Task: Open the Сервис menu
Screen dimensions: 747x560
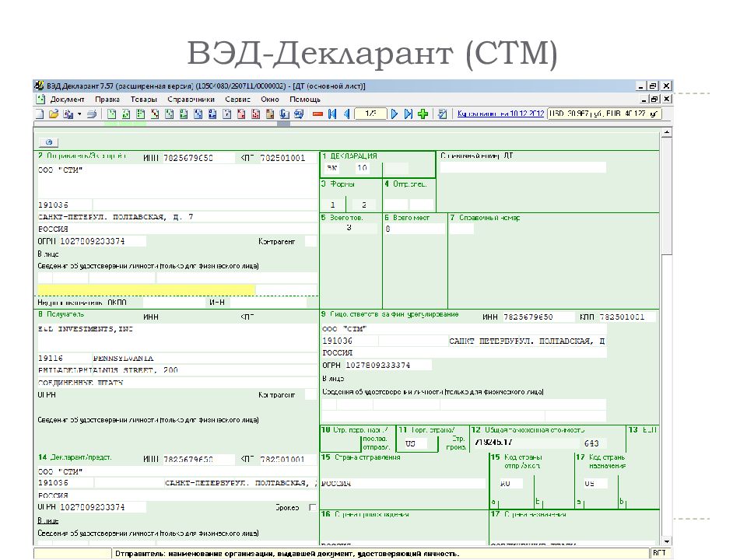Action: click(238, 99)
